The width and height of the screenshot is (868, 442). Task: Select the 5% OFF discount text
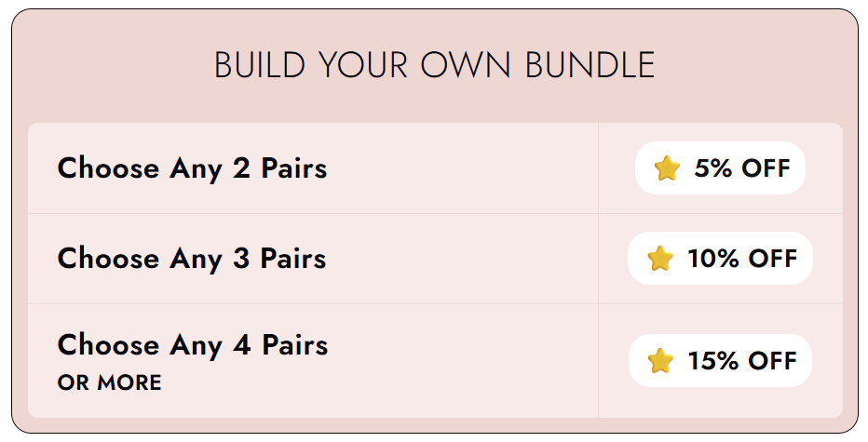[x=741, y=168]
